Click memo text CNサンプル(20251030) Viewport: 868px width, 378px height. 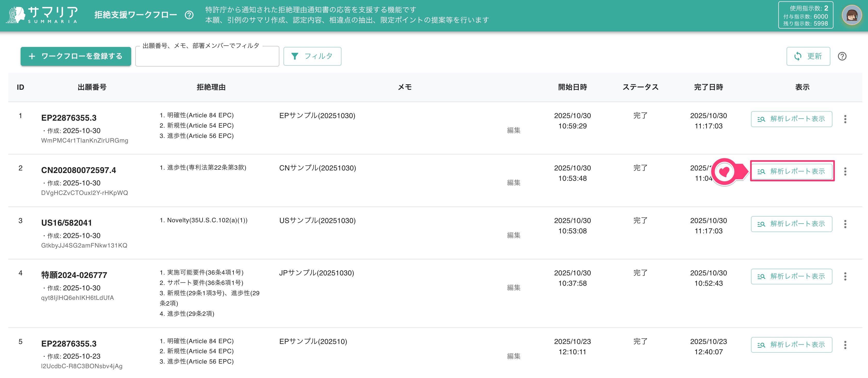point(318,168)
